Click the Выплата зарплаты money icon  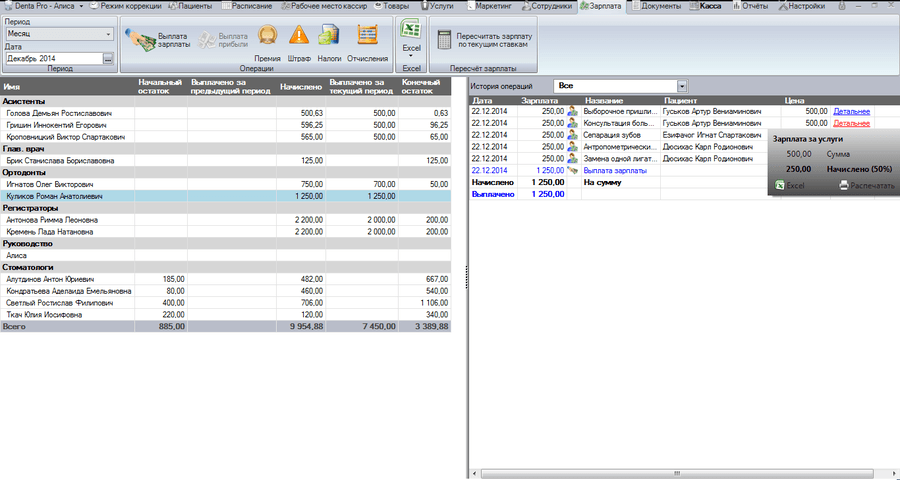point(140,37)
